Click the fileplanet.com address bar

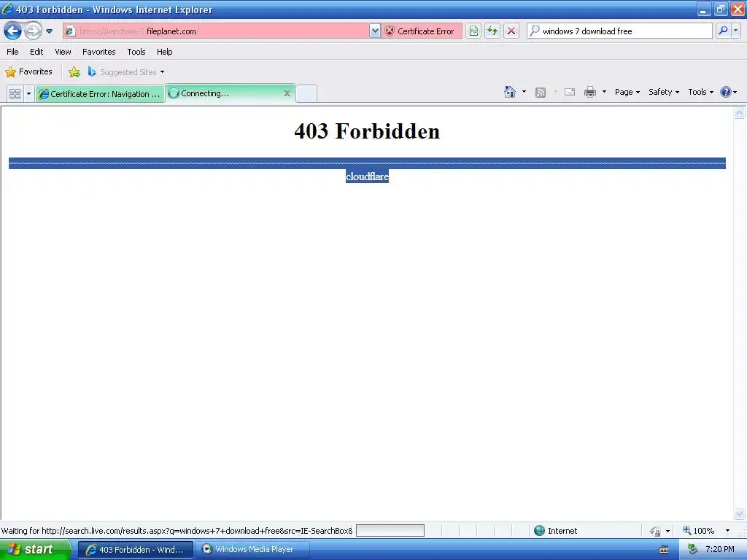[x=216, y=31]
